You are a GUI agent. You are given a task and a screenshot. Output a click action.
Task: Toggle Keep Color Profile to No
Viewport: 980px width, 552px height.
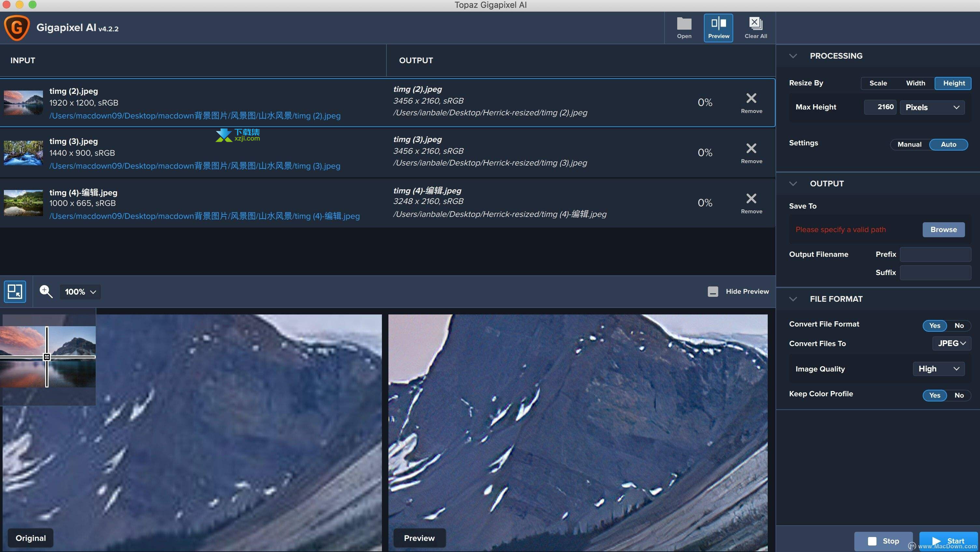point(959,394)
